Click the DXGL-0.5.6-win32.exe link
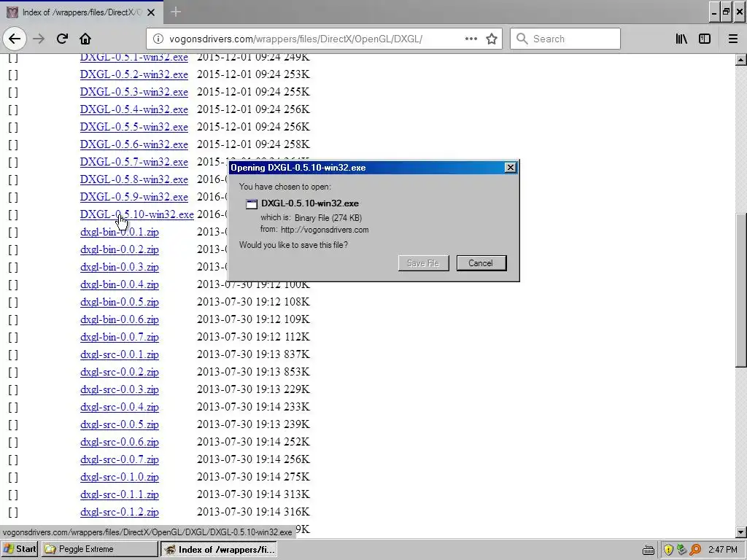This screenshot has width=747, height=560. pos(134,144)
